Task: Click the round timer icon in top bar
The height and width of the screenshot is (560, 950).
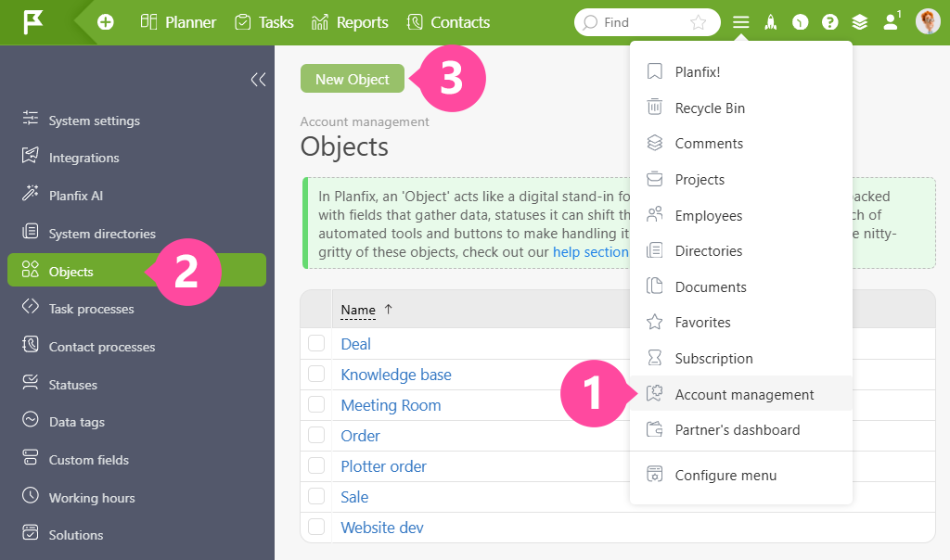Action: coord(801,22)
